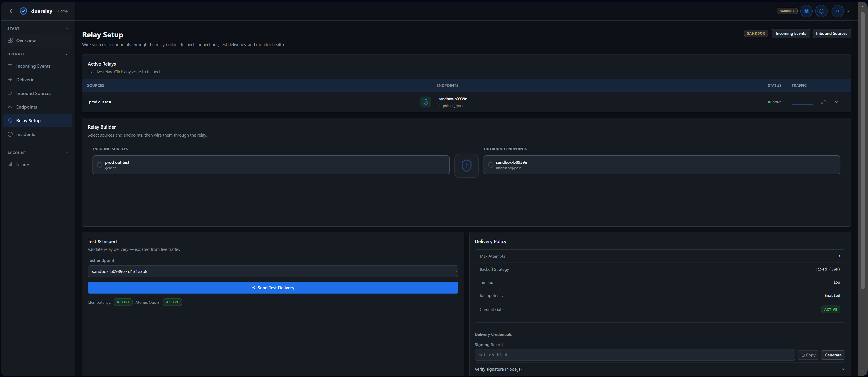The image size is (868, 377).
Task: Click the back arrow in header
Action: point(11,11)
